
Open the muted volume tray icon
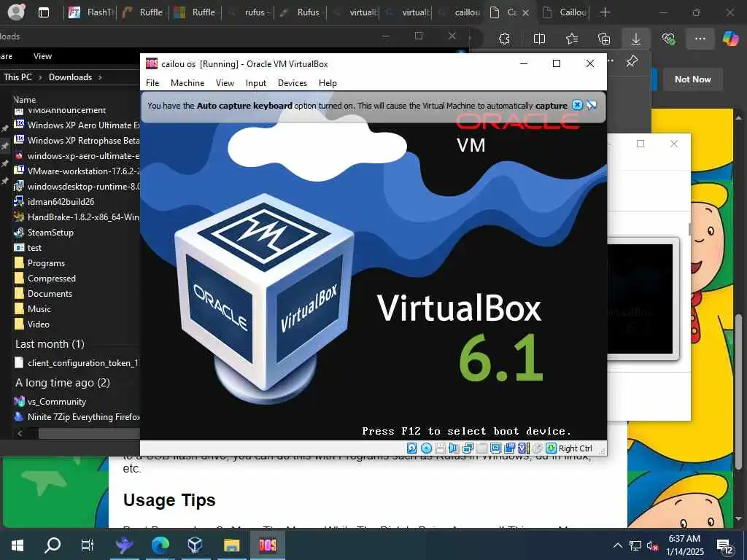coord(653,545)
